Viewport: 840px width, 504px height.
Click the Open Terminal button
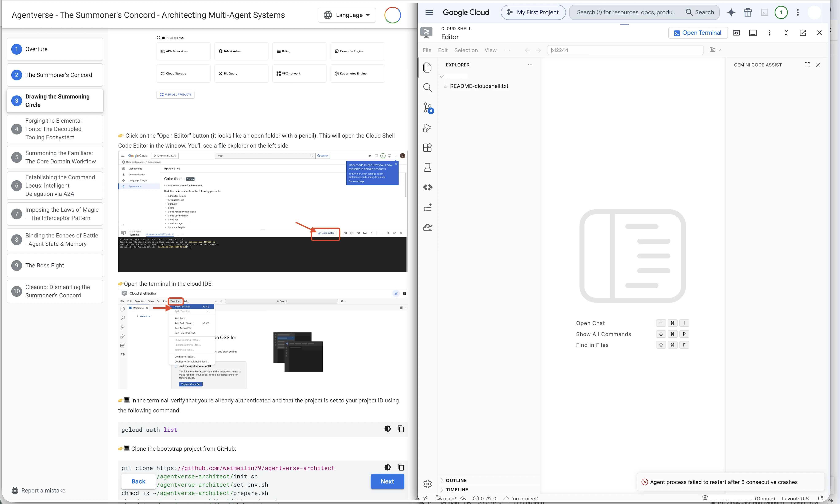[x=698, y=33]
